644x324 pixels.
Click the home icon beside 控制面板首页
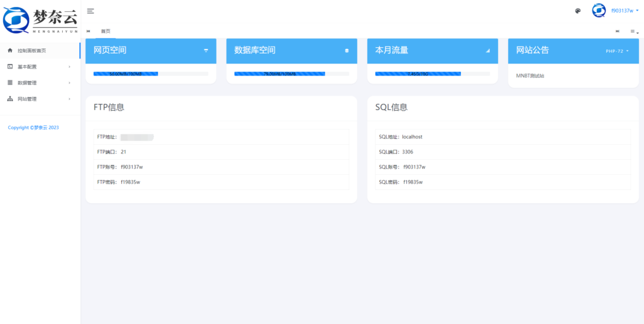(x=10, y=50)
